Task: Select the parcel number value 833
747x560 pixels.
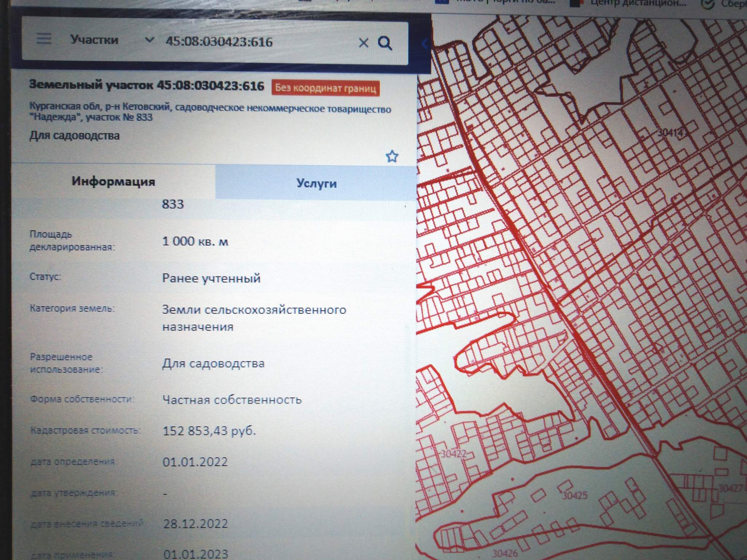Action: click(x=173, y=204)
